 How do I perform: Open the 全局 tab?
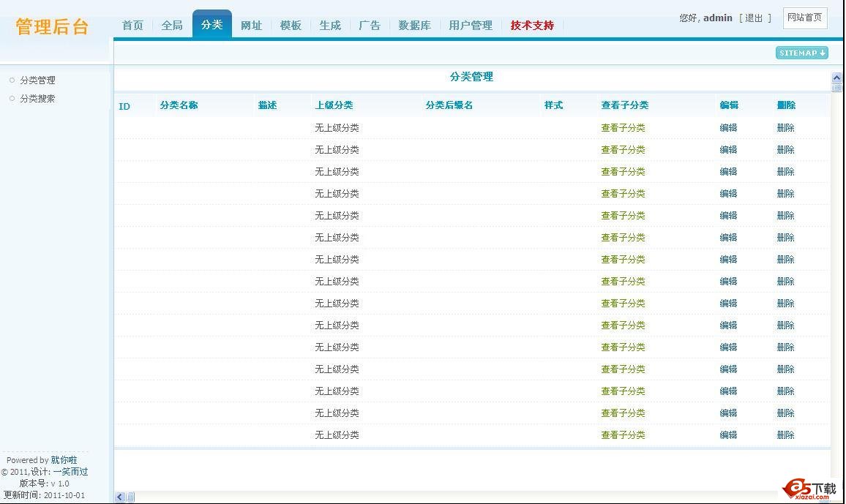172,25
